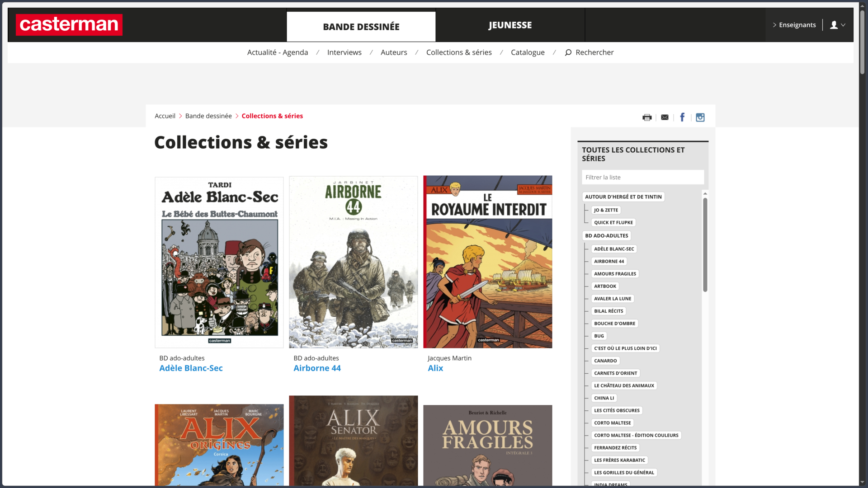Viewport: 868px width, 488px height.
Task: Open the Adèle Blanc-Sec series title link
Action: [x=191, y=368]
